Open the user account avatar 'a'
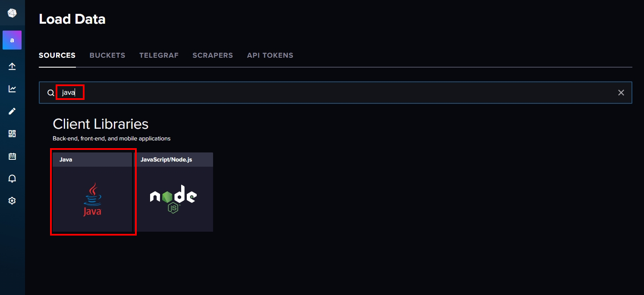This screenshot has width=644, height=295. (12, 40)
